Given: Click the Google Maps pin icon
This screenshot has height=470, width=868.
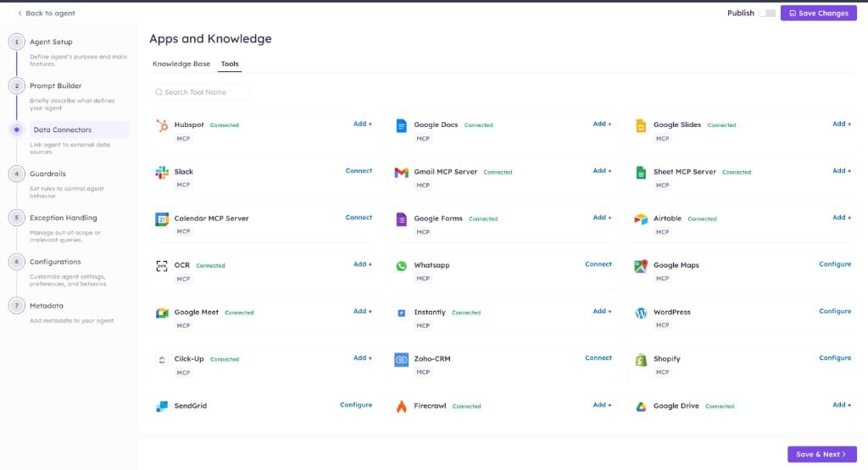Looking at the screenshot, I should [641, 266].
